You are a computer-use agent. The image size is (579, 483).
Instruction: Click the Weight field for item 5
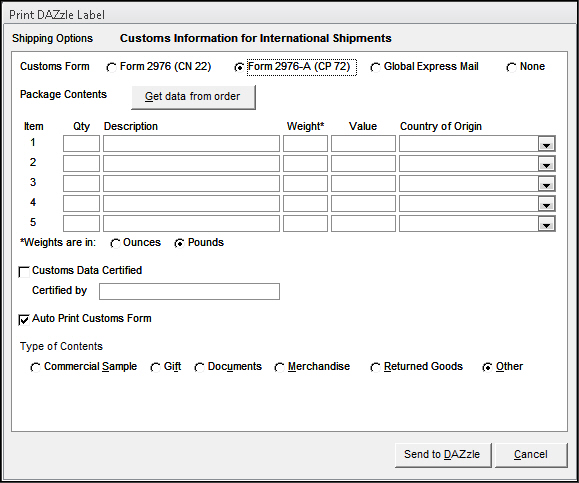point(305,223)
